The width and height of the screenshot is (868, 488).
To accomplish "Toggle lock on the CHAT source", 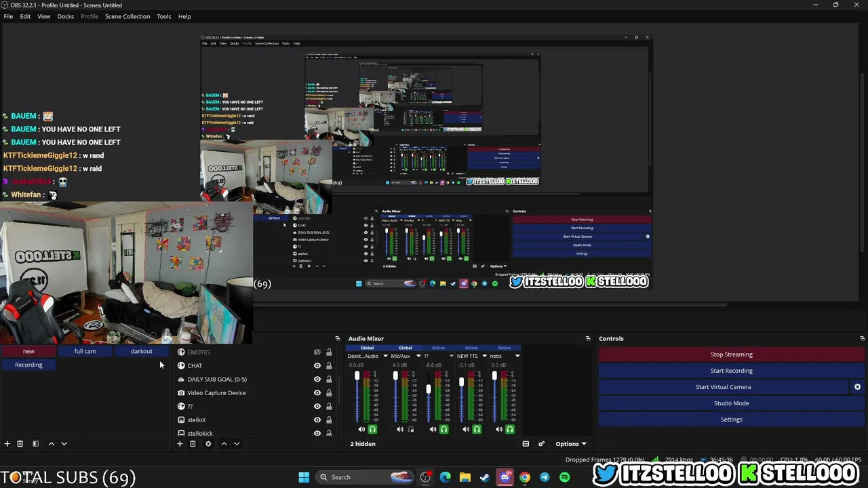I will tap(329, 366).
